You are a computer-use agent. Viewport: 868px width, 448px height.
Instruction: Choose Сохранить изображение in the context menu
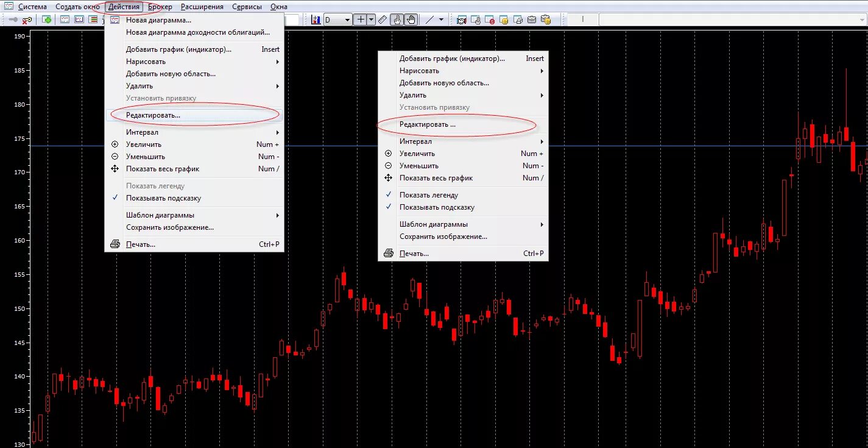click(463, 236)
